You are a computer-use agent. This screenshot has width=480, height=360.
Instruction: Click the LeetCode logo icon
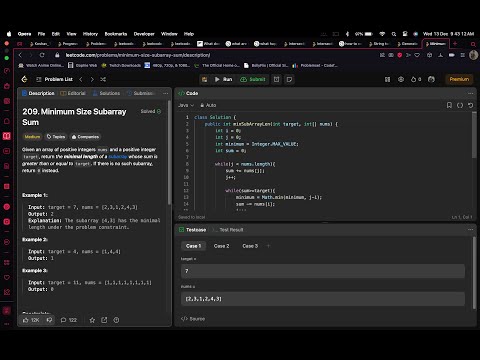24,79
